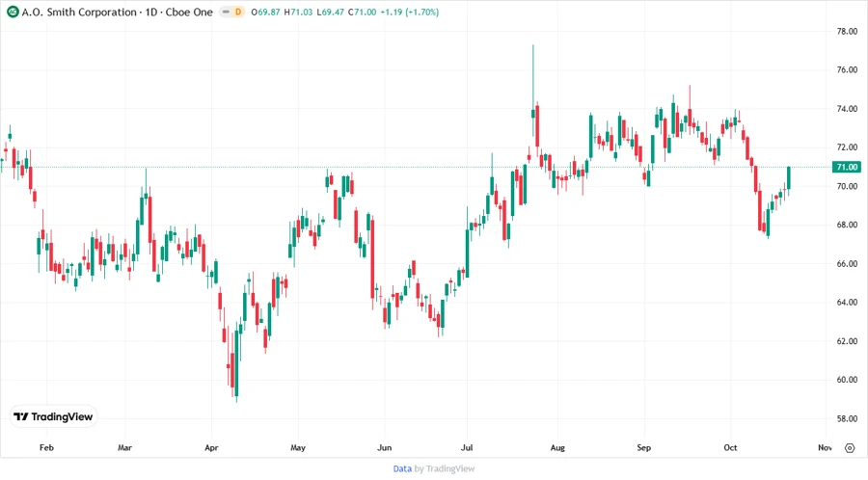Click the Sep time axis label

click(644, 448)
